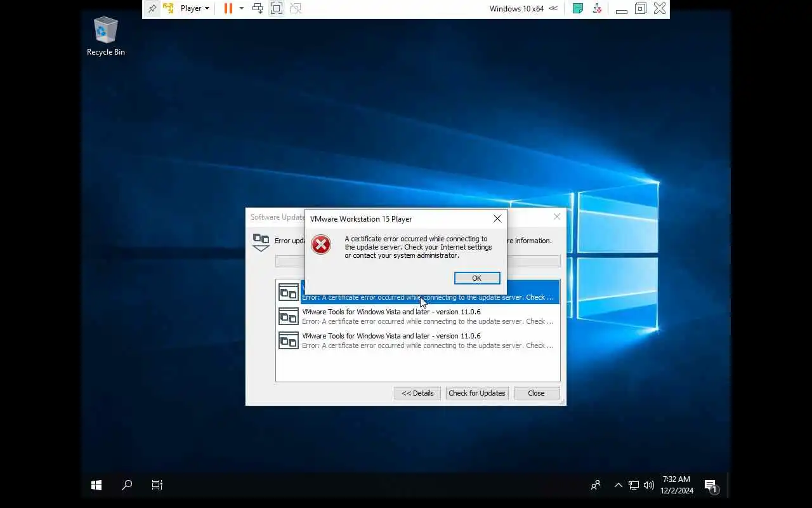Click the Close button in Software Updates
Screen dimensions: 812x508
click(537, 393)
